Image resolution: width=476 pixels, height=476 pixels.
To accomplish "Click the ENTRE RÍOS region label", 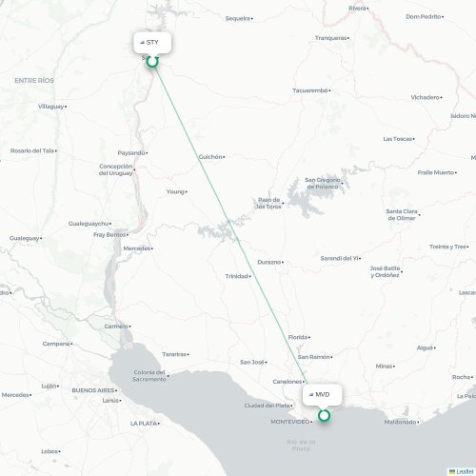I will (34, 81).
